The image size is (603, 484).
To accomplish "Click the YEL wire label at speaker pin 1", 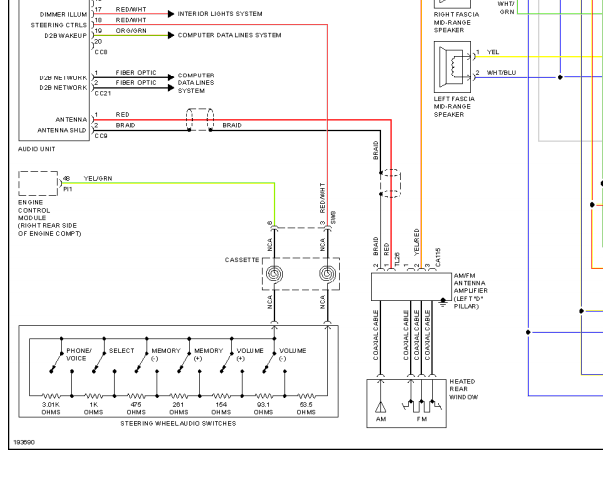I will [x=493, y=52].
